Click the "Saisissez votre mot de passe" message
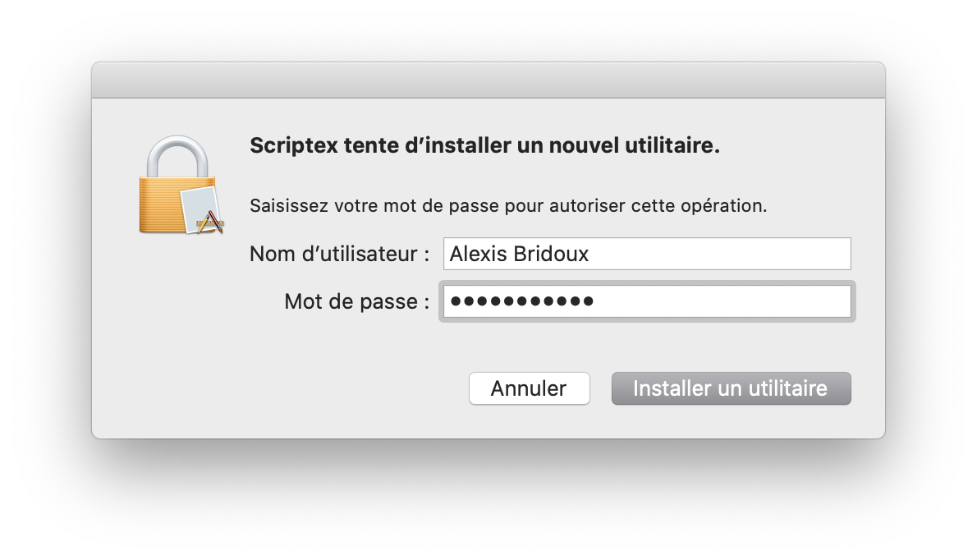This screenshot has height=560, width=977. [508, 205]
